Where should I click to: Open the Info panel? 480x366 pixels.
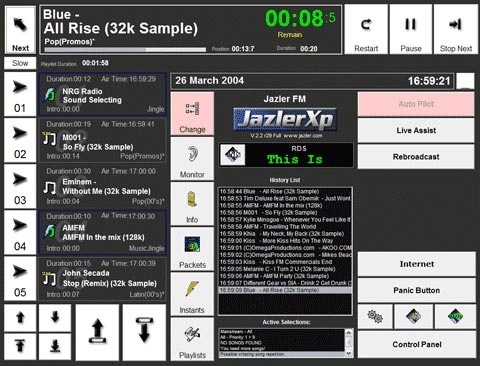click(192, 204)
